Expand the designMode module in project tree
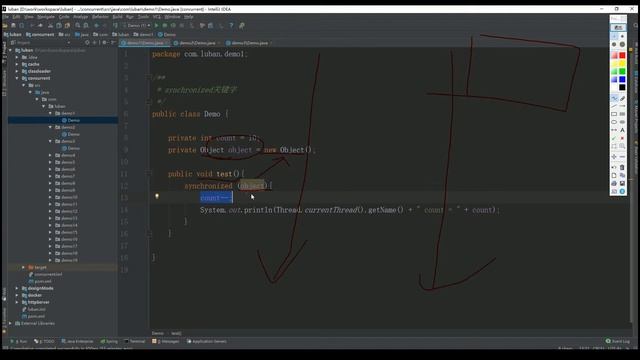The height and width of the screenshot is (360, 640). (17, 288)
